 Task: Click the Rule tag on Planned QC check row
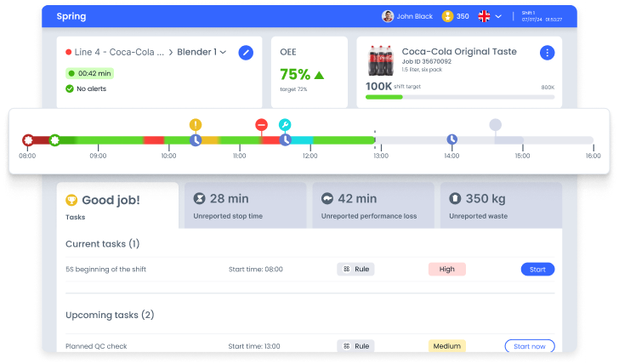click(355, 346)
